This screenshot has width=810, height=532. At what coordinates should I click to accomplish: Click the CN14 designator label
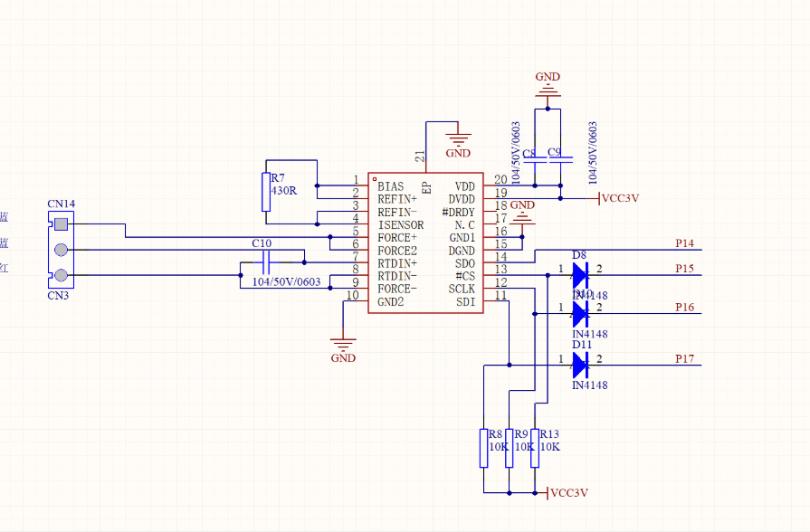coord(62,204)
